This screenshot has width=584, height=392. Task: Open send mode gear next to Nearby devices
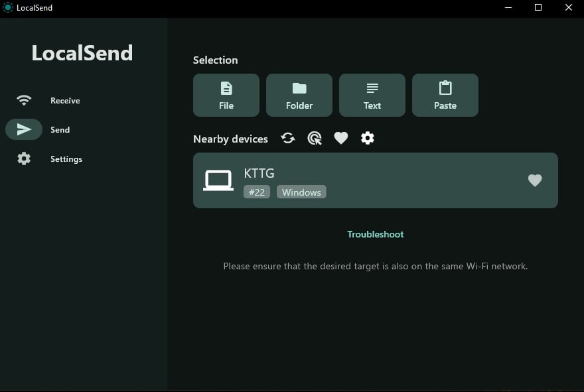pyautogui.click(x=367, y=138)
